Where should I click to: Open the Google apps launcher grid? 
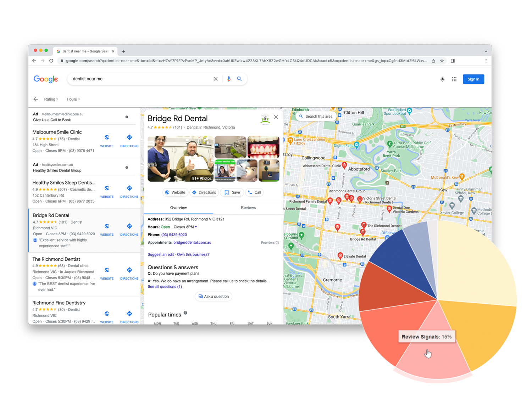click(454, 79)
